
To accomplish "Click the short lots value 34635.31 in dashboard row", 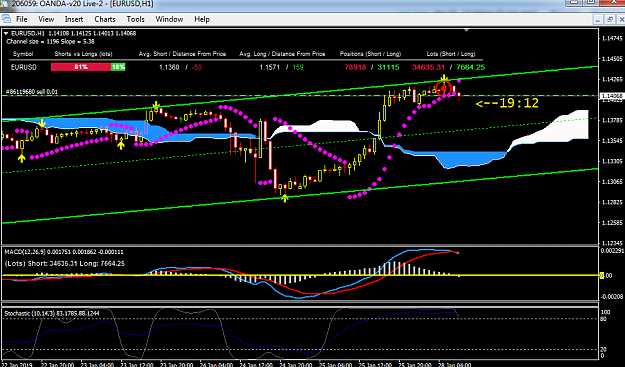I will 428,67.
